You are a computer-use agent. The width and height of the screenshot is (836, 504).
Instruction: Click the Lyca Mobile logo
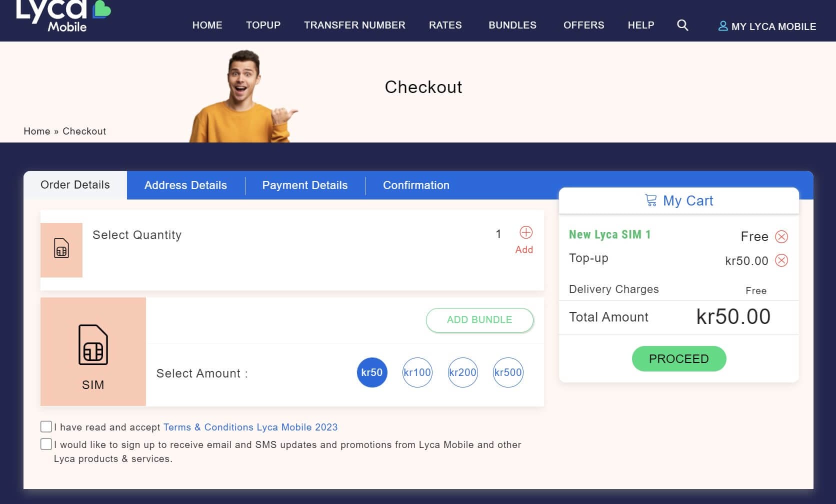[x=63, y=15]
